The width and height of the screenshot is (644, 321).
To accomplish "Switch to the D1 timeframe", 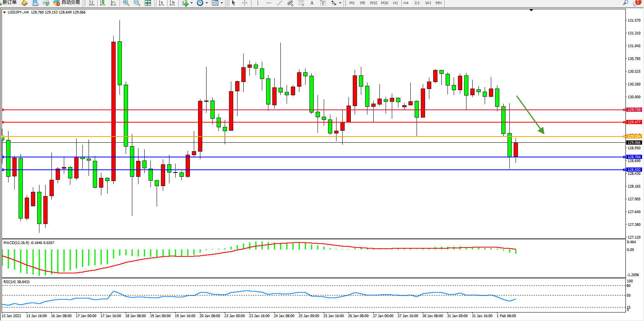I will pos(417,3).
